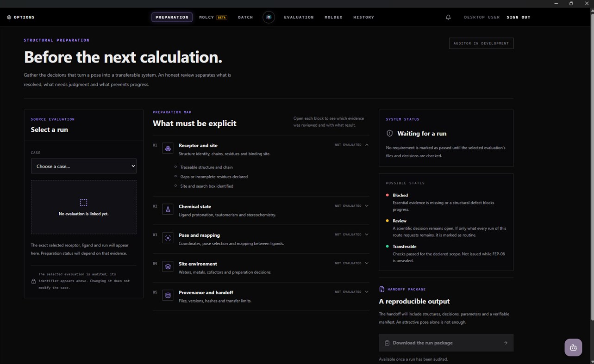Screen dimensions: 594x364
Task: Click the arrow icon on Download button
Action: click(505, 343)
